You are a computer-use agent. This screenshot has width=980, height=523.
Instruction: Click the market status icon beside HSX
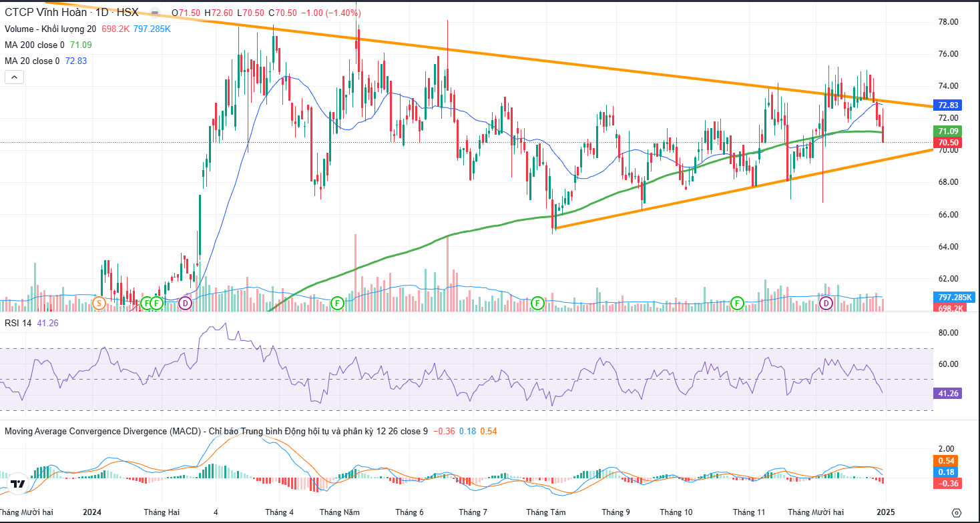coord(155,13)
